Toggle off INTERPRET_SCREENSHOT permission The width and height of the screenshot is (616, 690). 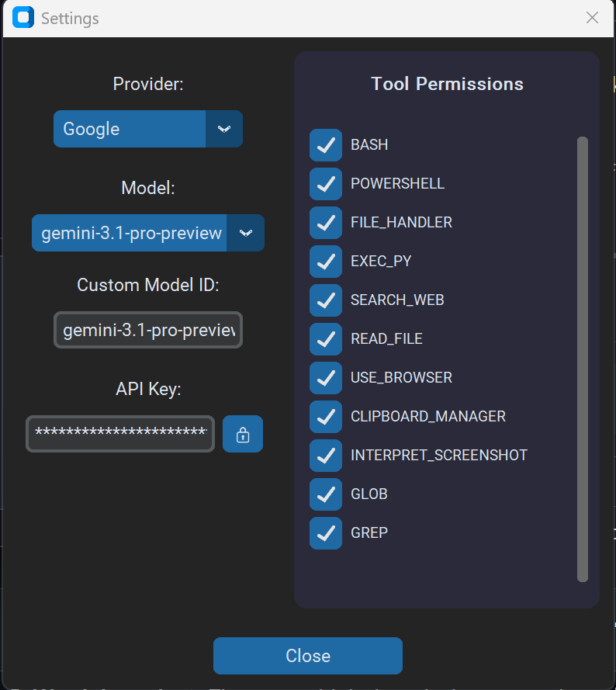(325, 456)
